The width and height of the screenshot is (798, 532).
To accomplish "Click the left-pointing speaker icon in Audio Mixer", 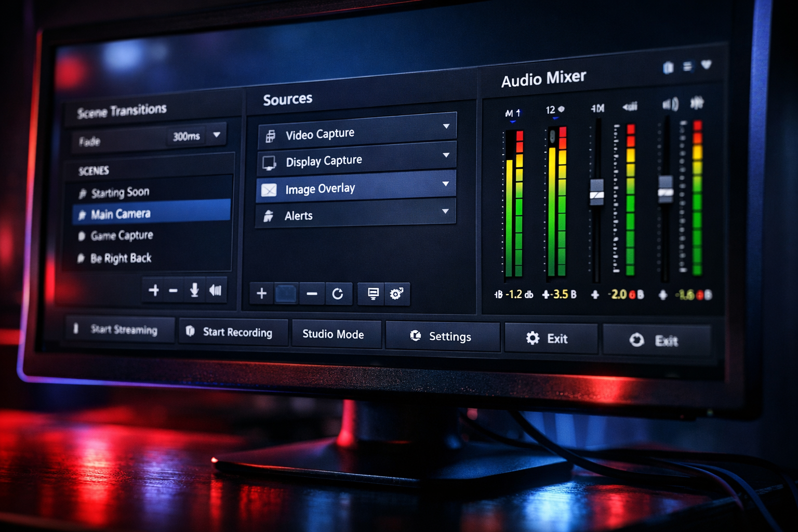I will point(630,107).
